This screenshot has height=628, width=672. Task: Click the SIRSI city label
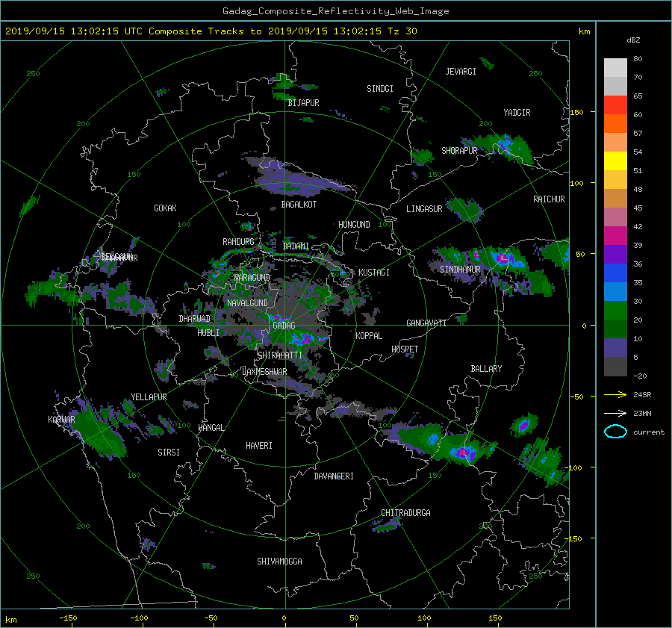(x=169, y=453)
